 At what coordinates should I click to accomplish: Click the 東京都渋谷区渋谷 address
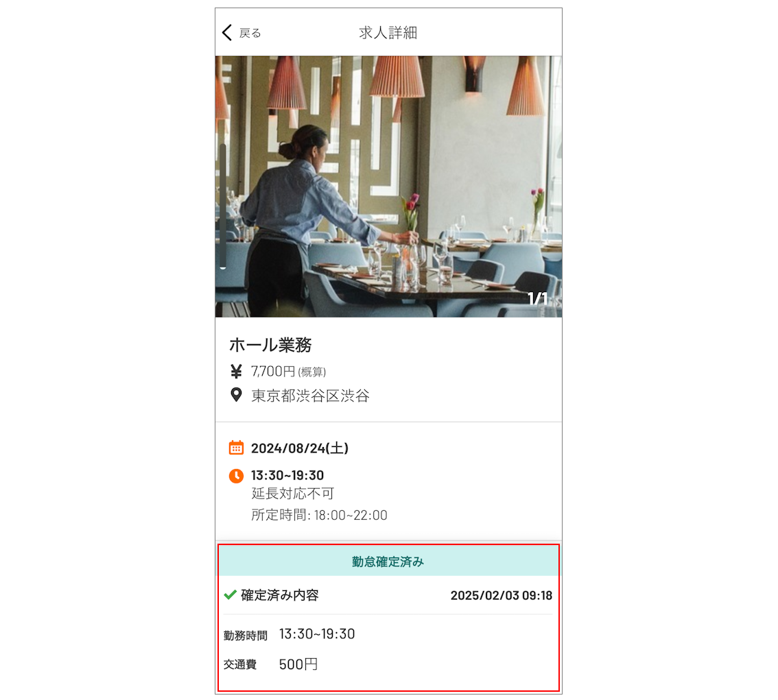(x=311, y=396)
